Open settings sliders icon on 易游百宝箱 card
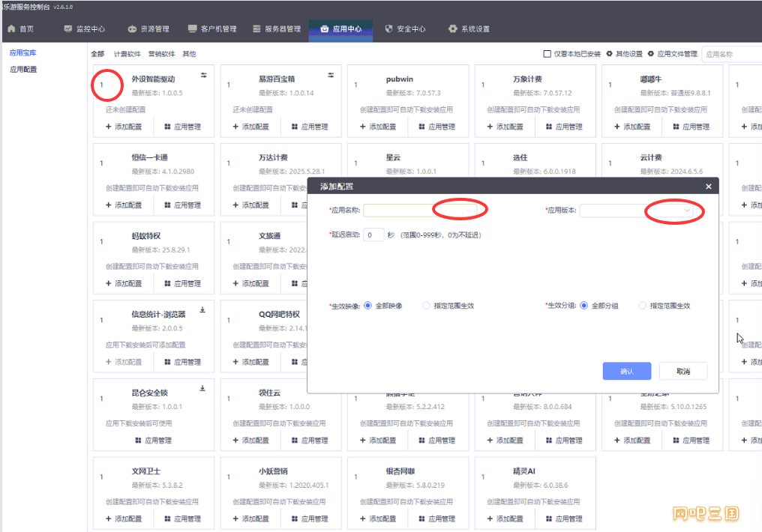The image size is (762, 532). pyautogui.click(x=331, y=75)
